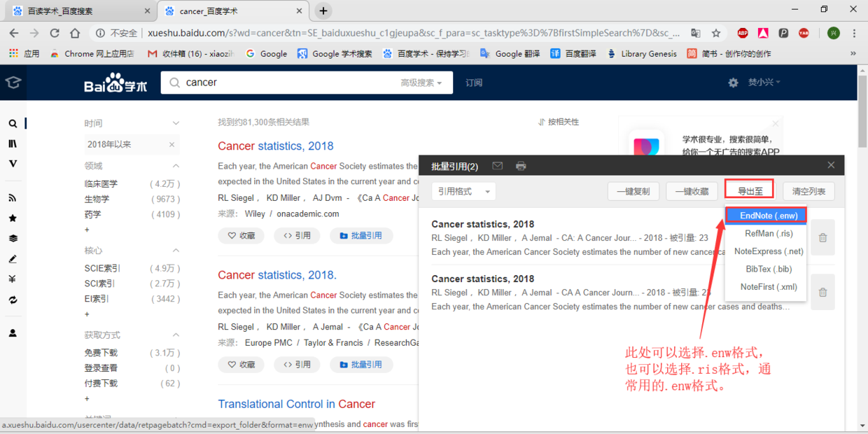This screenshot has height=434, width=868.
Task: Bookmark this page with the star icon
Action: [x=716, y=33]
